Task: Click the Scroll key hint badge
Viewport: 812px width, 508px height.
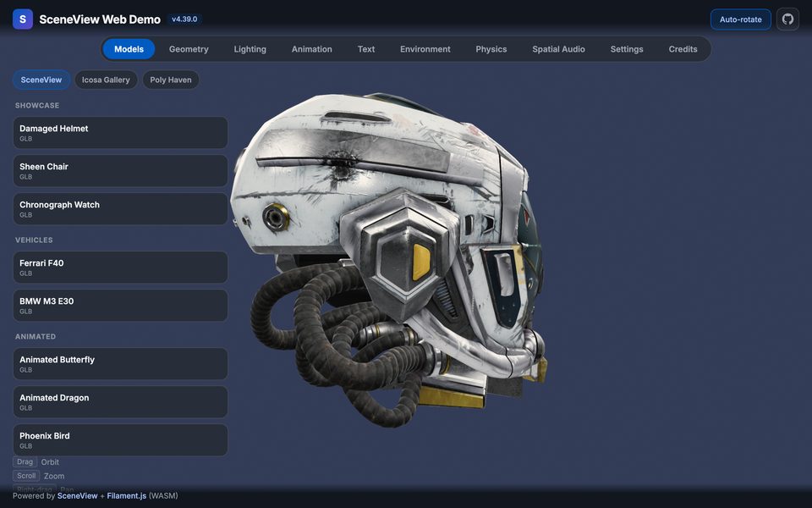Action: 26,476
